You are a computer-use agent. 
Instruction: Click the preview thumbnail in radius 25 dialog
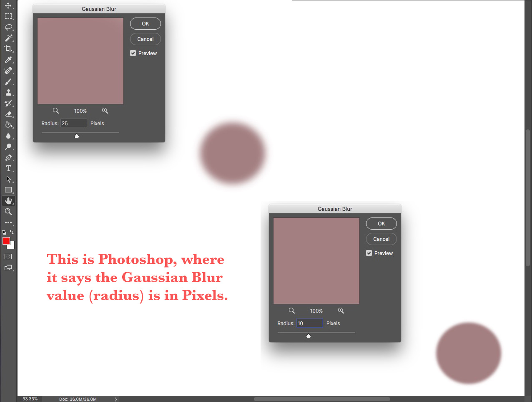coord(80,61)
